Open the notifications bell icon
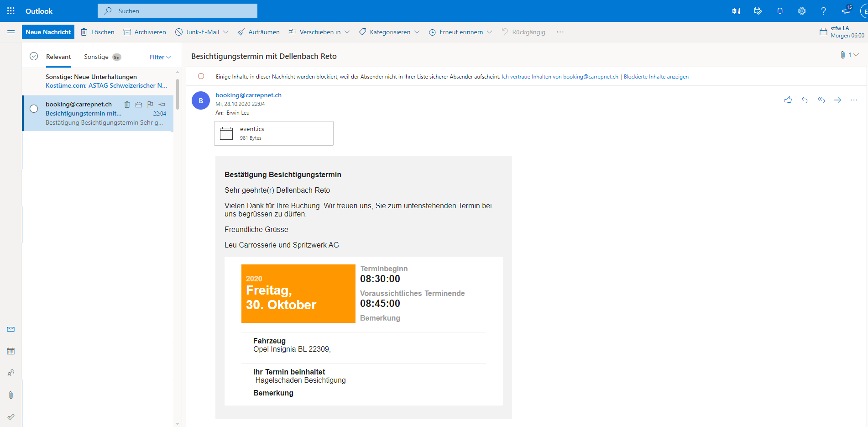The width and height of the screenshot is (868, 427). pos(780,11)
